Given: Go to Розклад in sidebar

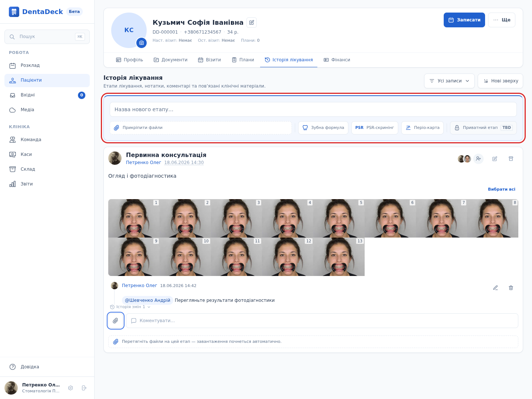Looking at the screenshot, I should tap(47, 65).
